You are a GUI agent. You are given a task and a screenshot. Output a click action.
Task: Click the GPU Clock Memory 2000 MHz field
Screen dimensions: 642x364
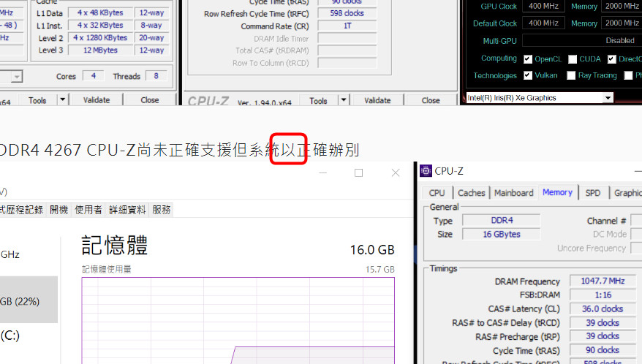[x=622, y=6]
